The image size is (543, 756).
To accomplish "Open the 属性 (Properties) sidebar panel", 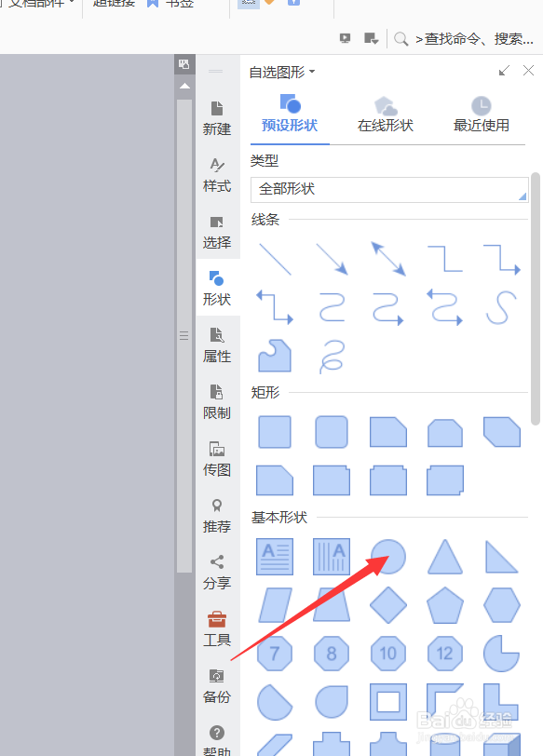I will pos(217,345).
